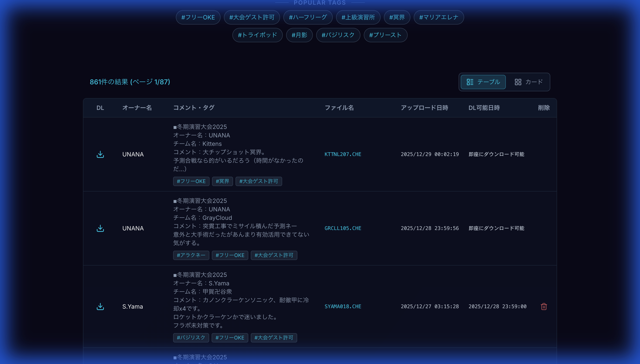Delete SYAMA018.CHE using the trash icon
640x364 pixels.
pos(544,306)
